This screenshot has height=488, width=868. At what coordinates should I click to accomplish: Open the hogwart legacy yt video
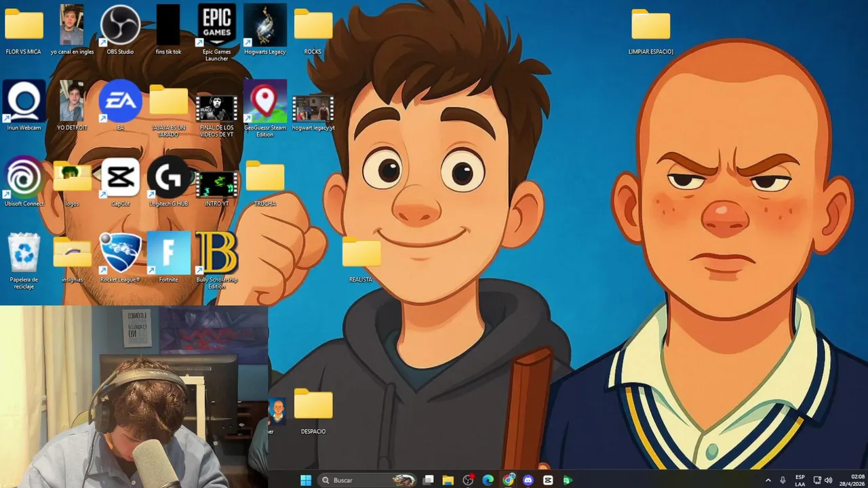(313, 113)
